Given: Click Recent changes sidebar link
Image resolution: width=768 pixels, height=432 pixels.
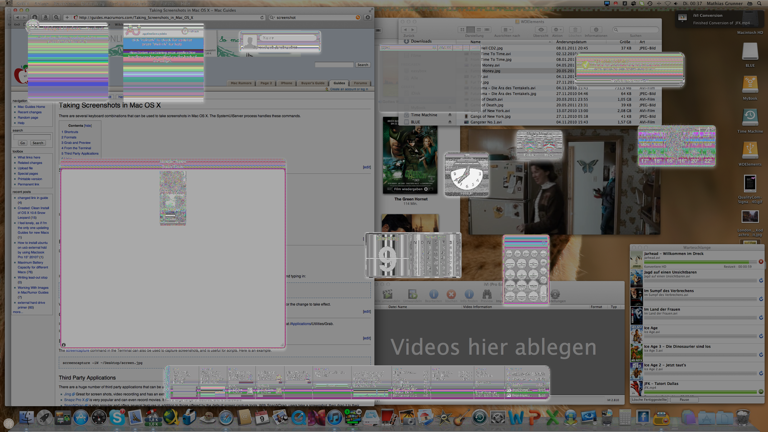Looking at the screenshot, I should pos(29,112).
